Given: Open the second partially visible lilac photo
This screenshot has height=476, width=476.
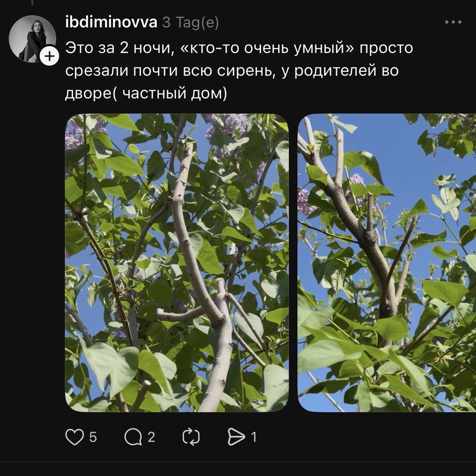Looking at the screenshot, I should coord(387,263).
